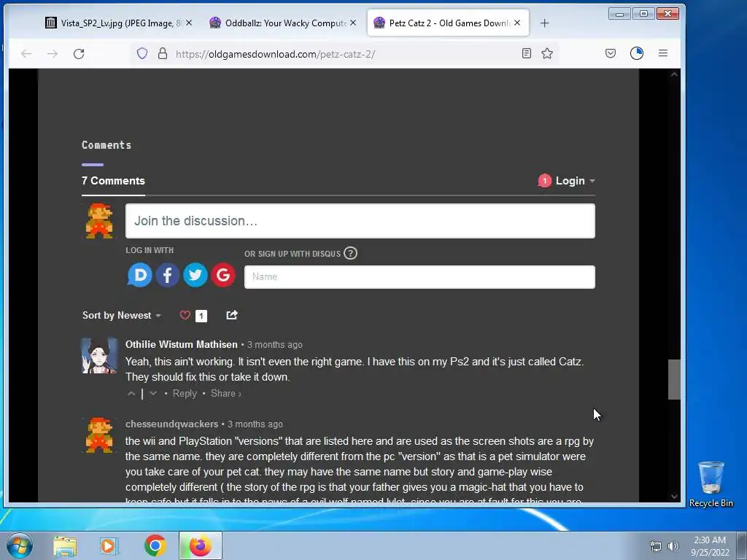
Task: Click chesseundqwackers' 3 months ago timestamp
Action: [x=255, y=424]
